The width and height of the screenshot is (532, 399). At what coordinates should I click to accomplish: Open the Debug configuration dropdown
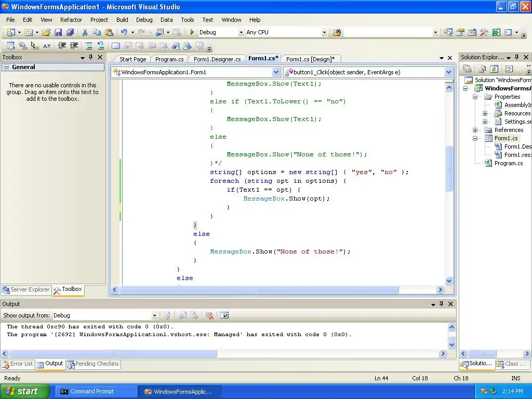241,33
